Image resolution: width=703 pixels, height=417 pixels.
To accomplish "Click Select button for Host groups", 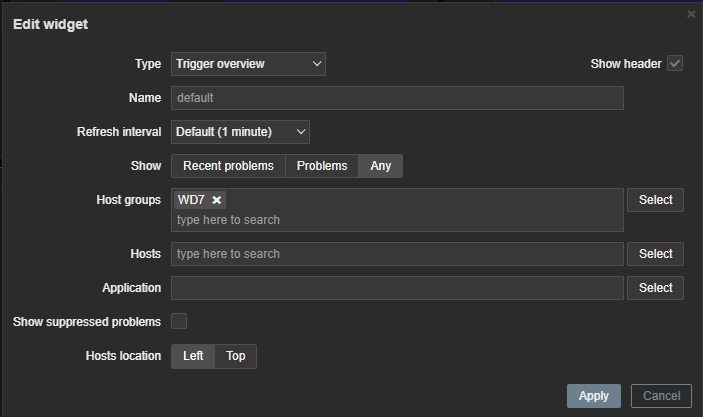I will pyautogui.click(x=655, y=200).
